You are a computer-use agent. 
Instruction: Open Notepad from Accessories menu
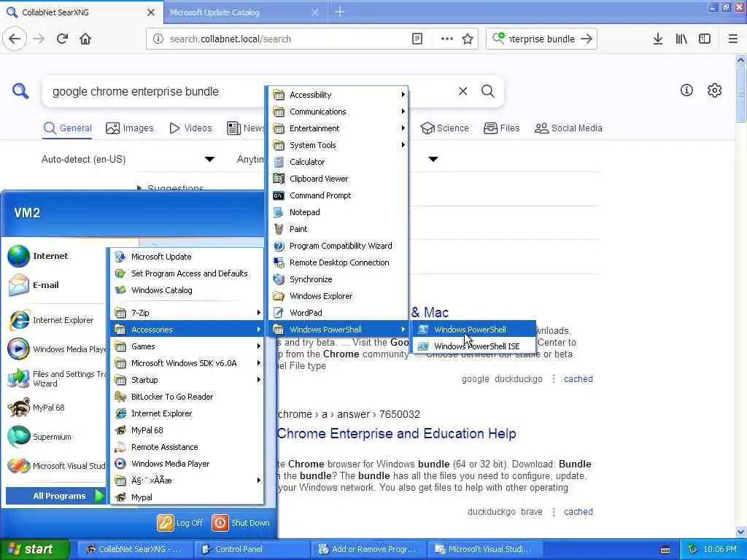tap(338, 212)
